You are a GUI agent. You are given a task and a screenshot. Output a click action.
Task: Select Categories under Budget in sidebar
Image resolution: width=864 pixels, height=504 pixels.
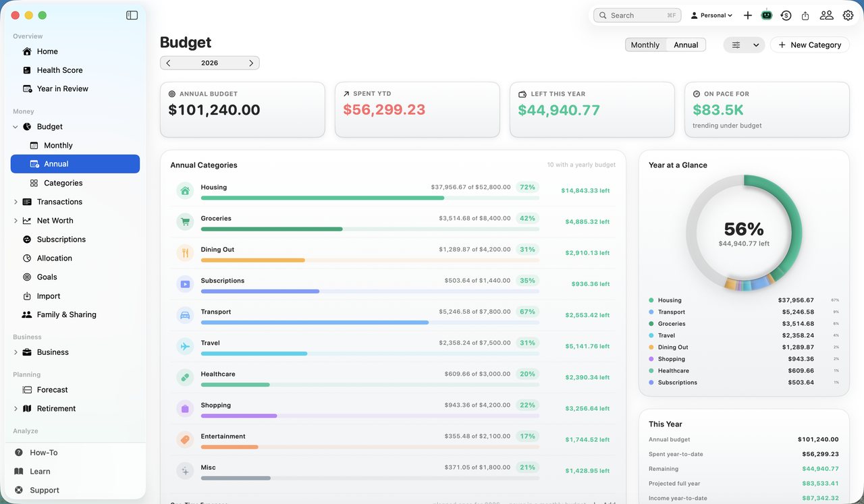click(75, 183)
